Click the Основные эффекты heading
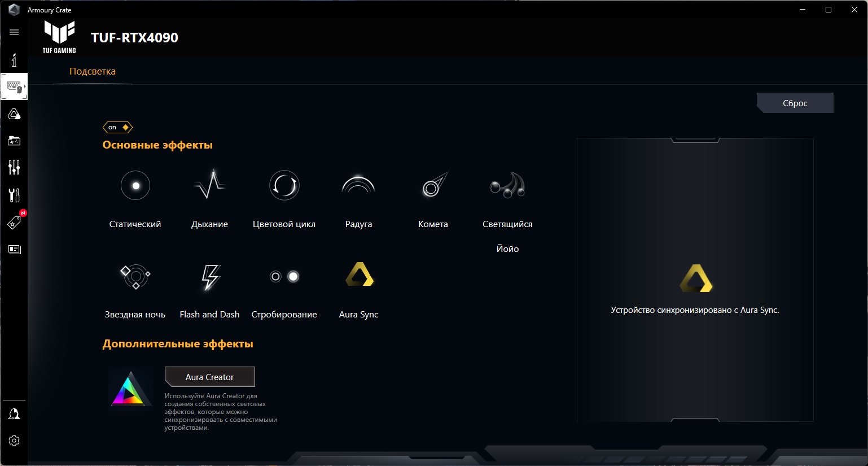The image size is (868, 466). [x=157, y=145]
